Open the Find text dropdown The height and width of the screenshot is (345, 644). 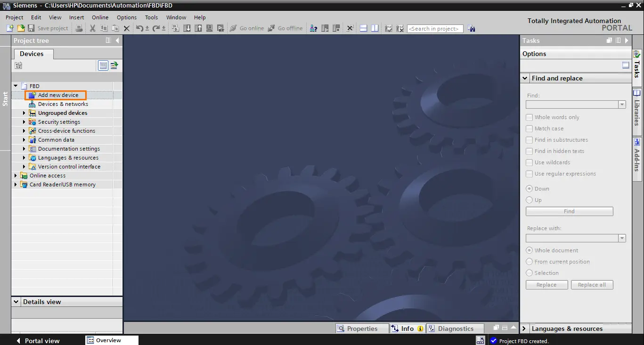(622, 104)
